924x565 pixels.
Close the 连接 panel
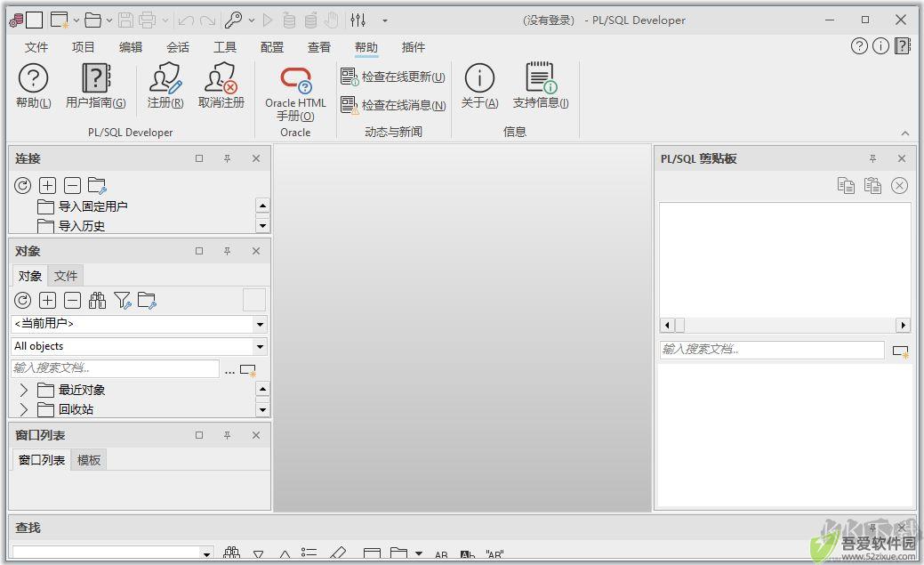[256, 158]
